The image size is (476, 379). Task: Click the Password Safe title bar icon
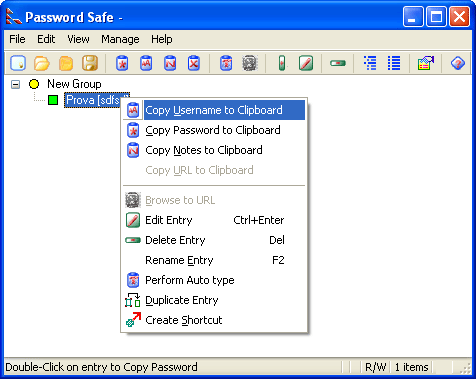[14, 17]
